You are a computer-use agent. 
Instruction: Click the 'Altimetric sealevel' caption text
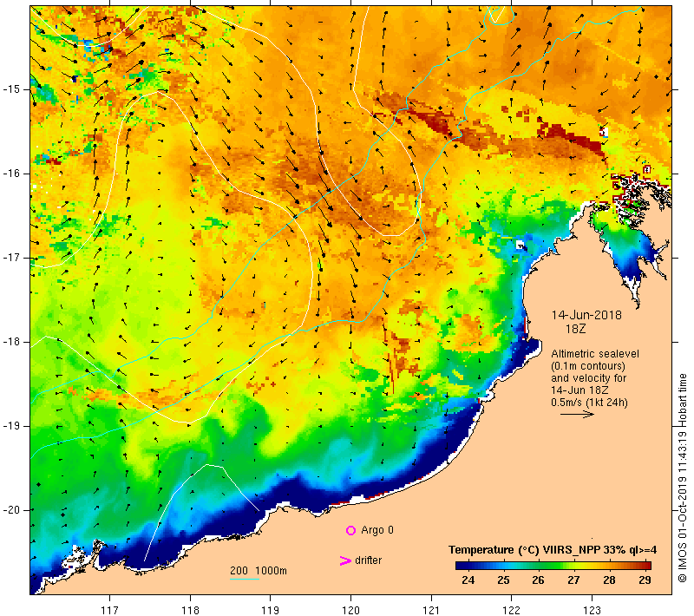(x=595, y=354)
